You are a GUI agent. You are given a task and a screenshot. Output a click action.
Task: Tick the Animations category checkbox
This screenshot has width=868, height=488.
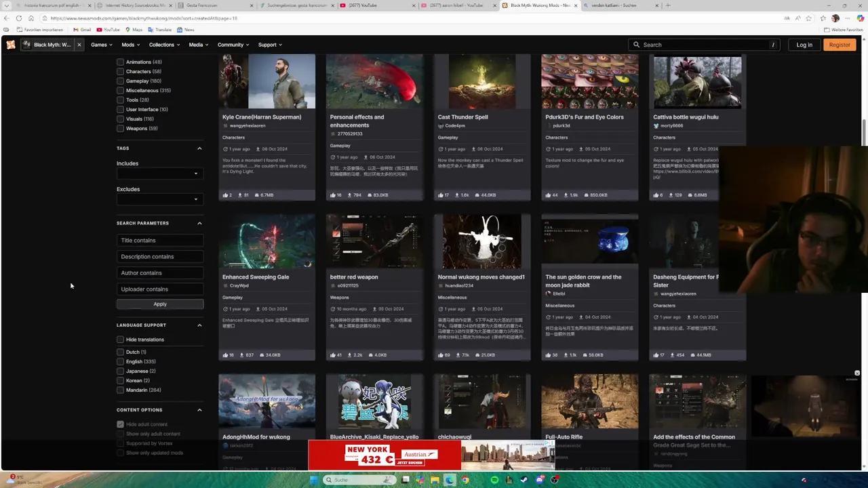pos(120,62)
